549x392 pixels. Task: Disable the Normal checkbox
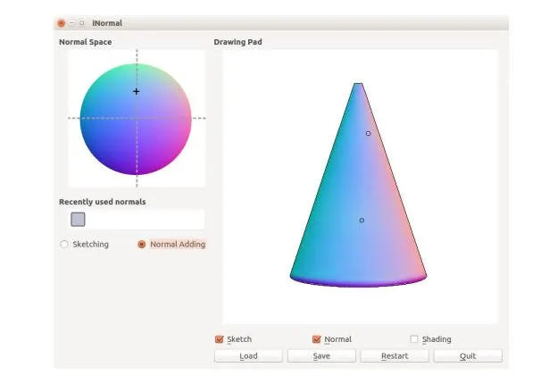317,339
